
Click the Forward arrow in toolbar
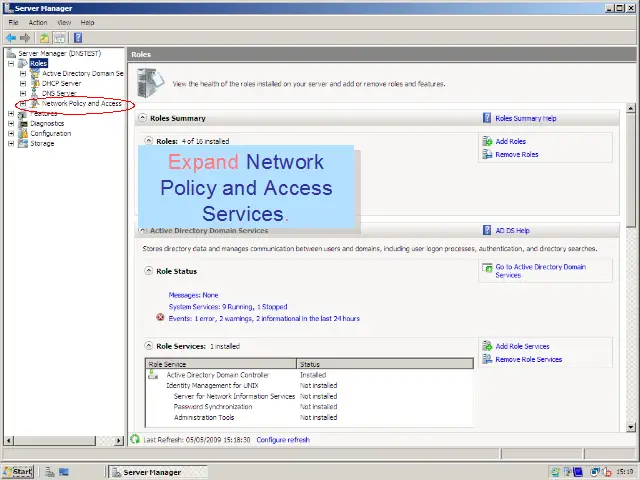(25, 38)
